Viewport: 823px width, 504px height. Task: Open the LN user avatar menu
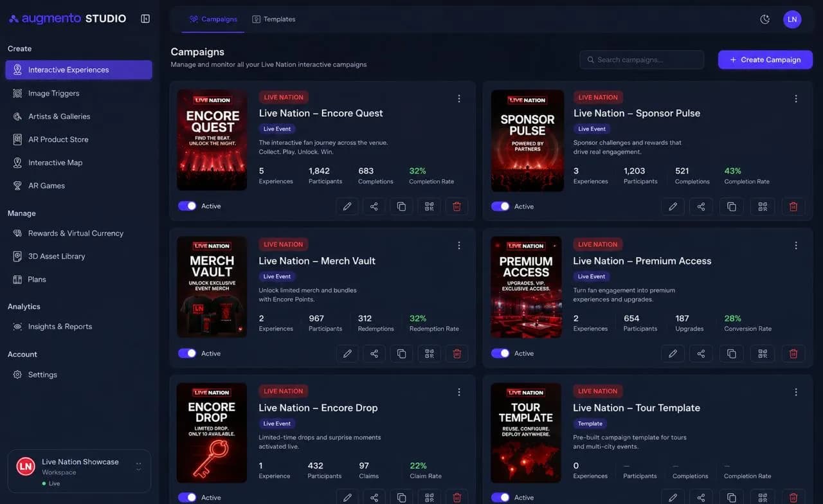792,19
